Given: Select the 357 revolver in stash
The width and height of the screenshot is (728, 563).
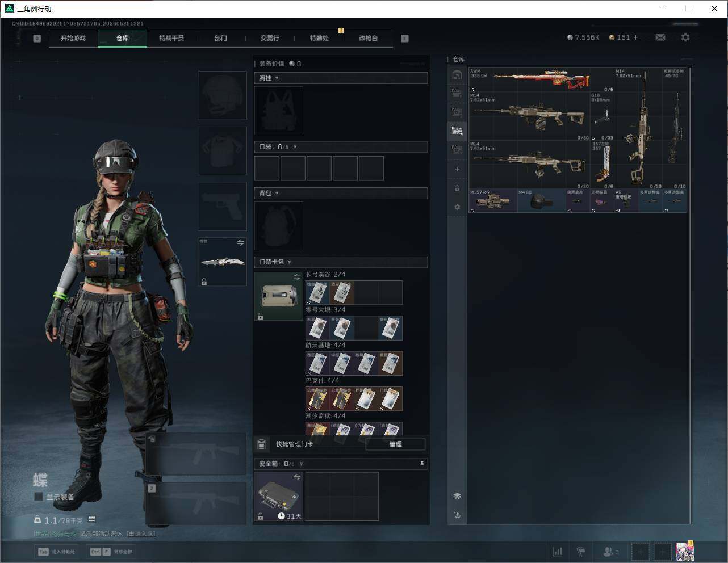Looking at the screenshot, I should tap(603, 165).
